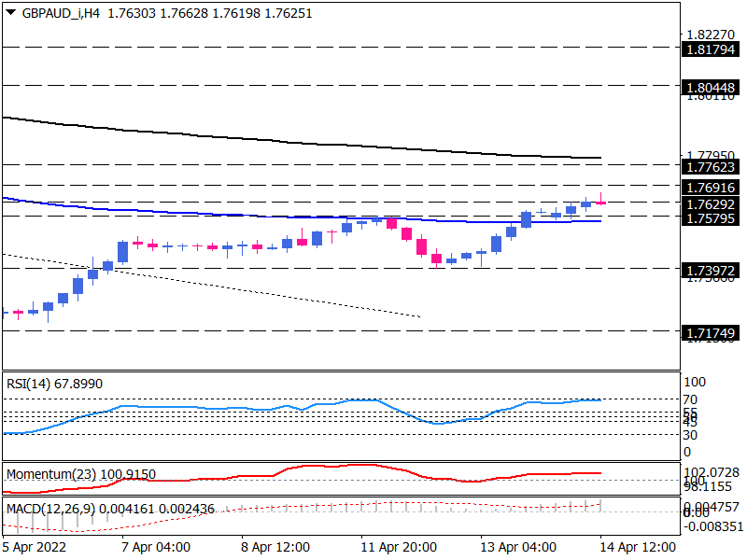Viewport: 747px width, 560px height.
Task: Click the 1.76916 price level label
Action: coord(711,188)
